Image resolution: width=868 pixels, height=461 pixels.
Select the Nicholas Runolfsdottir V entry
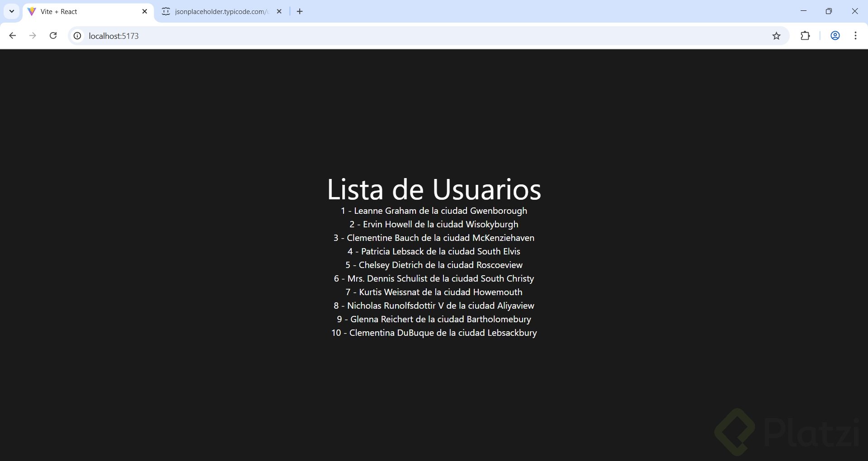[x=434, y=306]
